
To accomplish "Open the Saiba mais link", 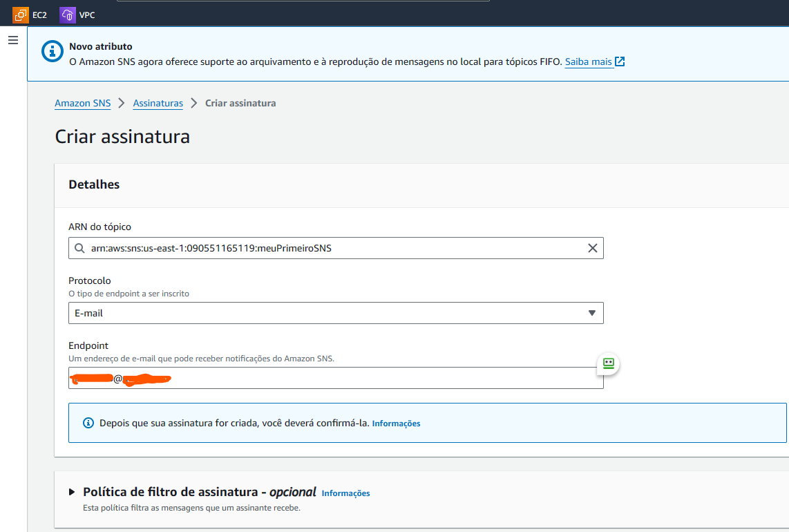I will click(x=588, y=61).
